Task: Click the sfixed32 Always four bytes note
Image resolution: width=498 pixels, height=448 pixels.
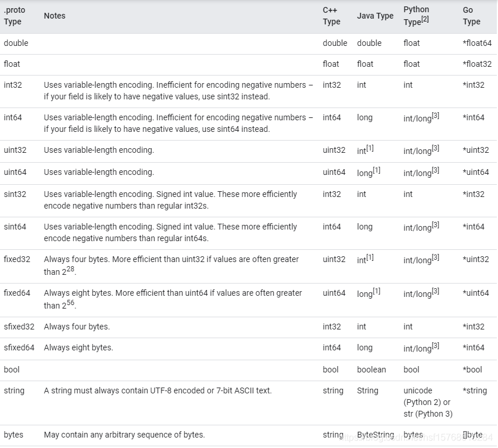Action: coord(77,327)
